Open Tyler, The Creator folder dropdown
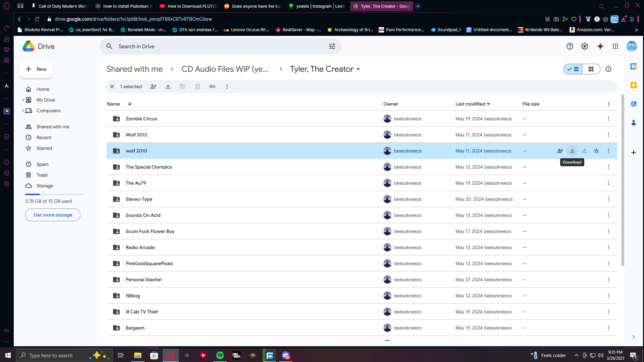644x362 pixels. point(358,69)
